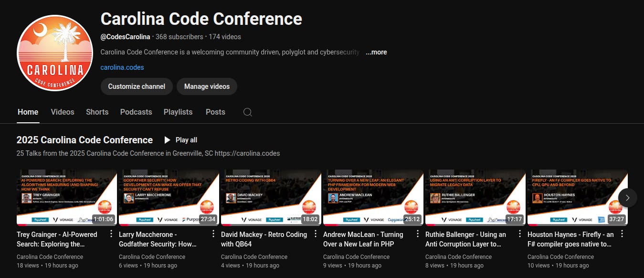Switch to the Shorts tab

pyautogui.click(x=97, y=112)
